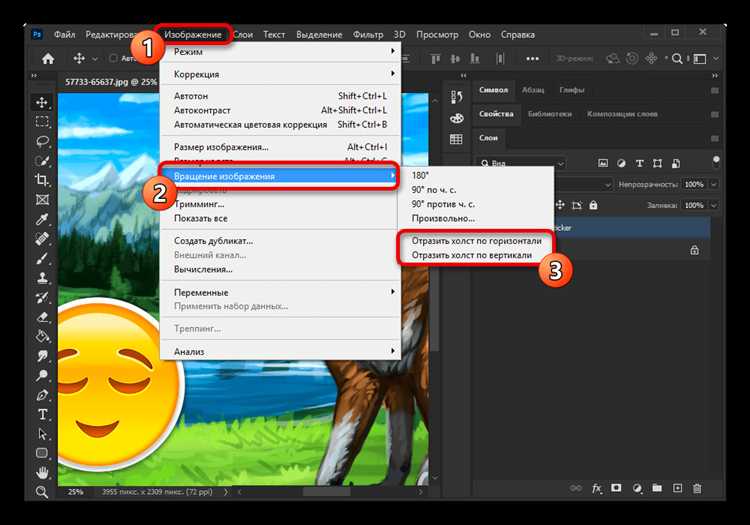Open the Файл menu

[x=64, y=34]
